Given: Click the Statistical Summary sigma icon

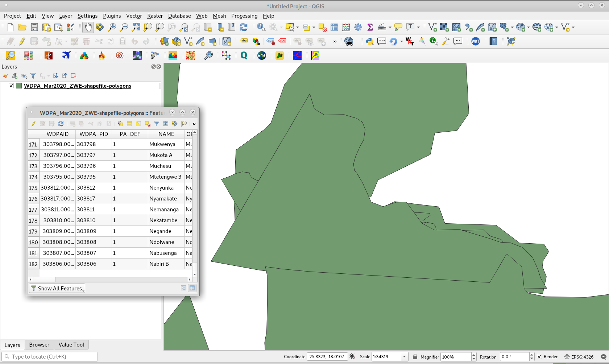Looking at the screenshot, I should [370, 27].
